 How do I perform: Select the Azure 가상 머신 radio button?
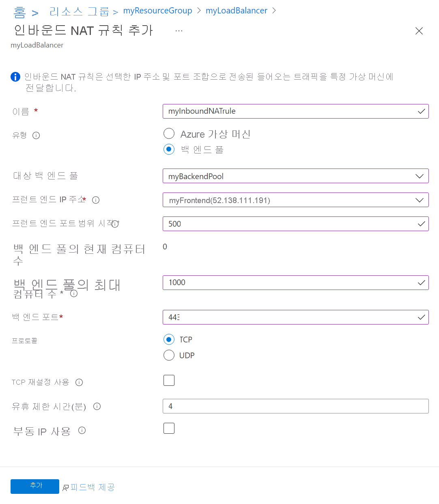click(x=169, y=133)
